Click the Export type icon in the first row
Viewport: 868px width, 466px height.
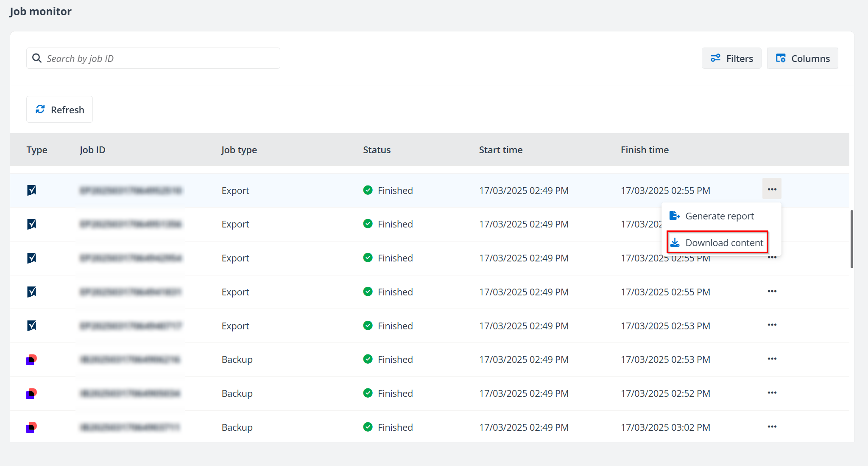coord(32,190)
